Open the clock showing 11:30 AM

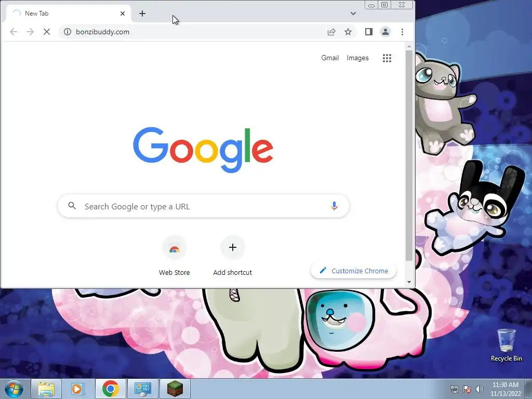coord(506,389)
